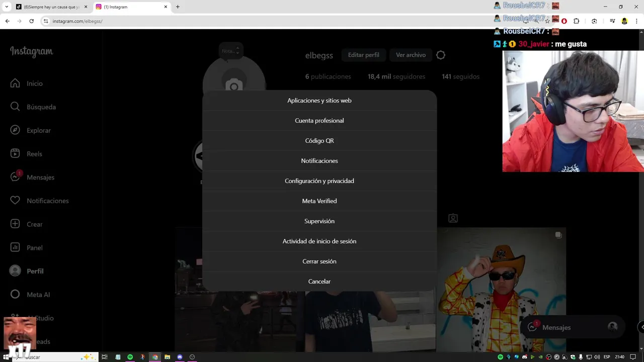Open Spotify from the taskbar
Screen dimensions: 644x362
click(x=130, y=357)
